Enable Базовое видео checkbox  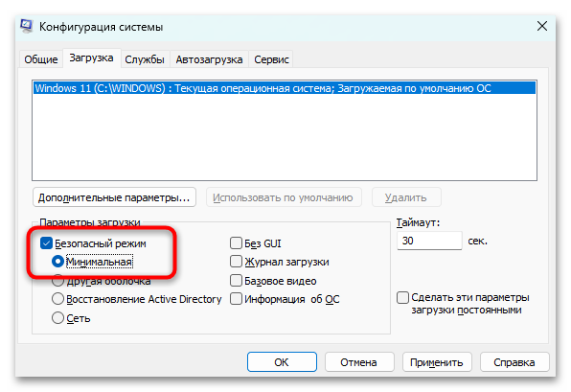point(236,281)
